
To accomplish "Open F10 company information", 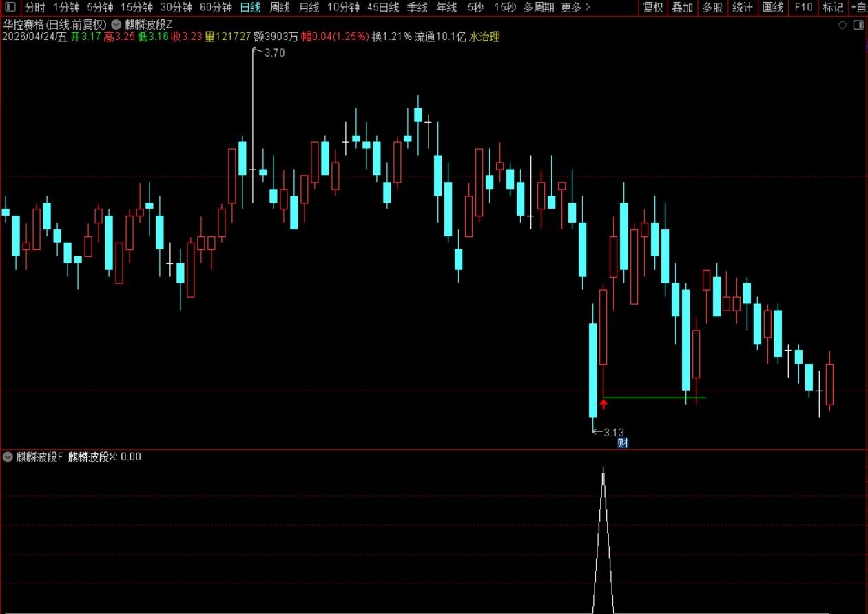I will pyautogui.click(x=803, y=8).
